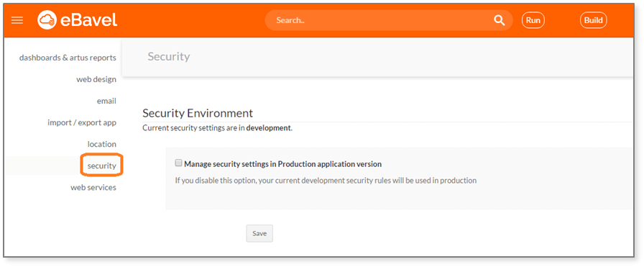Open the web services section
The width and height of the screenshot is (644, 267).
(x=93, y=187)
